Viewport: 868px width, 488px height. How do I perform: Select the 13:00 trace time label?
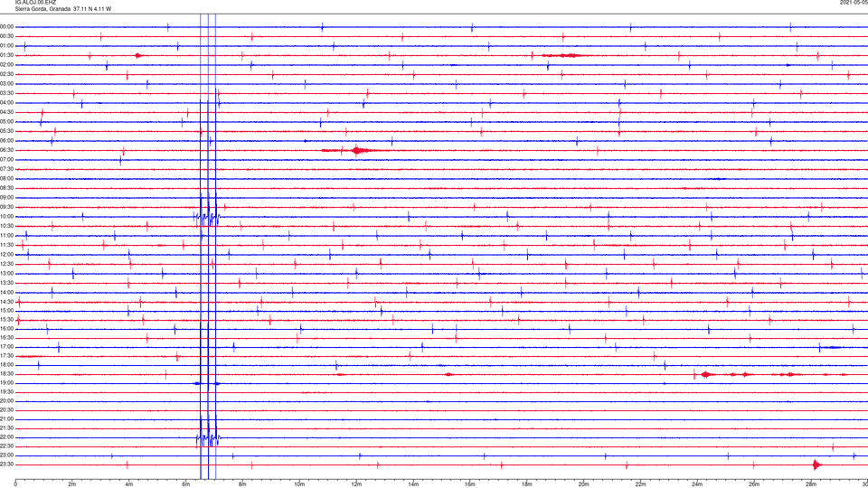pos(7,273)
